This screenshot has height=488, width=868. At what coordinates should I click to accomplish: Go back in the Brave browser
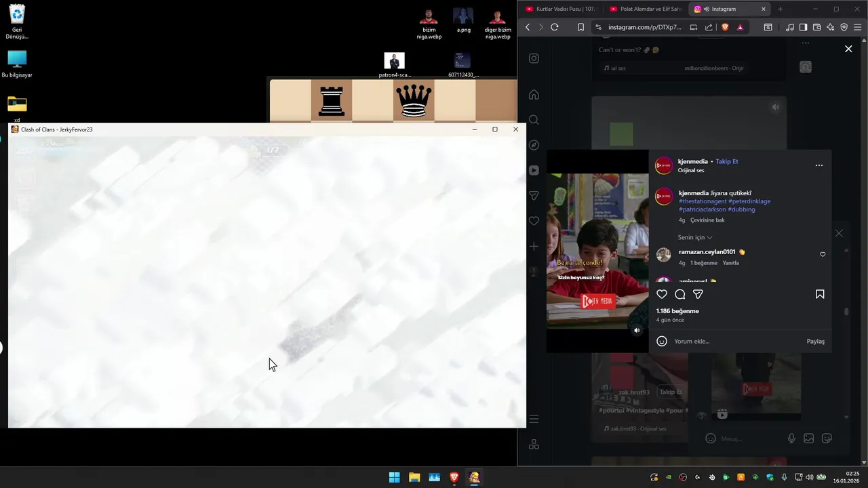point(528,27)
